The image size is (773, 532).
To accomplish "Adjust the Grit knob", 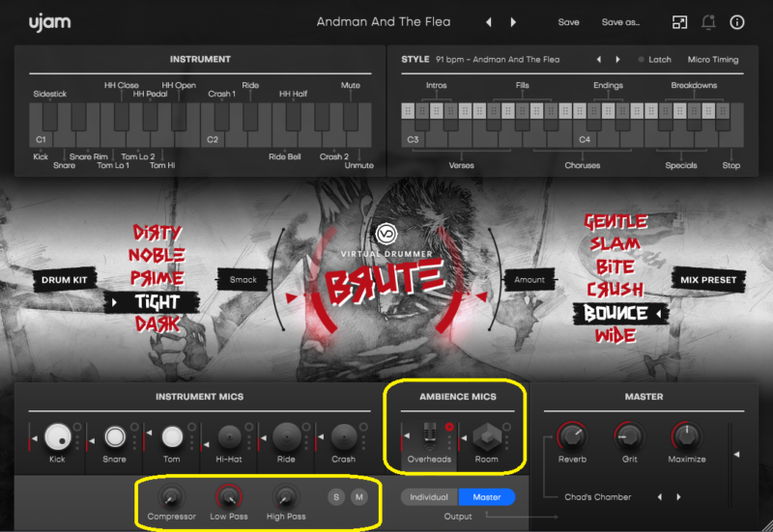I will [x=629, y=436].
